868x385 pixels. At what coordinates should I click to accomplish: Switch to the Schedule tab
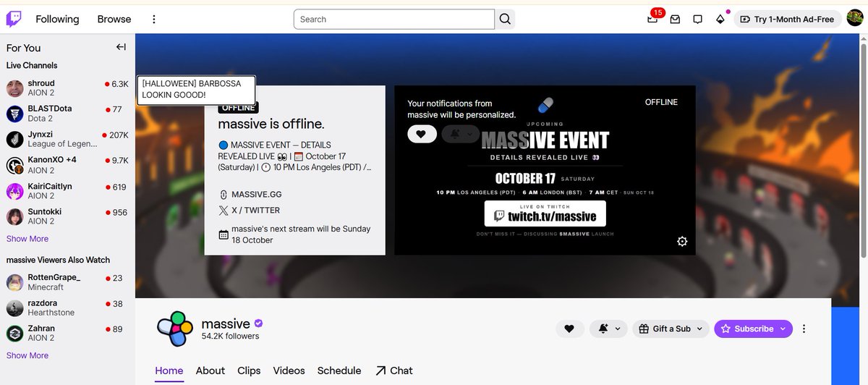[x=339, y=371]
